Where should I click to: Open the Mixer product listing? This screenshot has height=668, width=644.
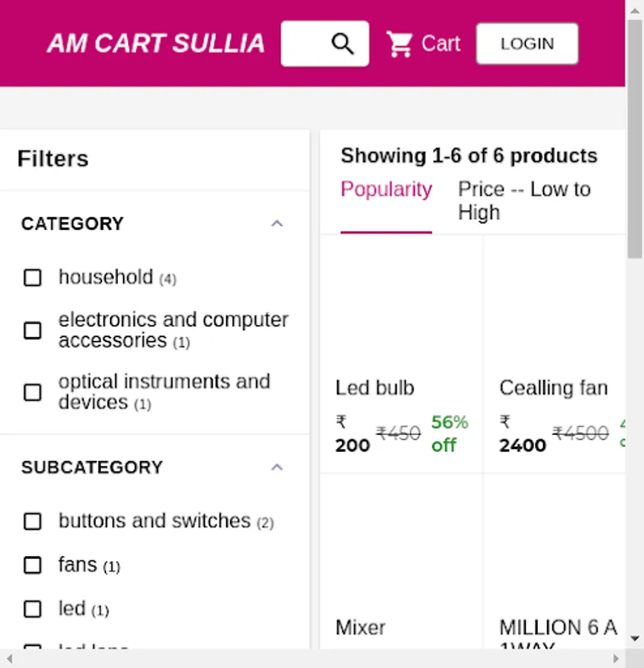click(x=361, y=628)
